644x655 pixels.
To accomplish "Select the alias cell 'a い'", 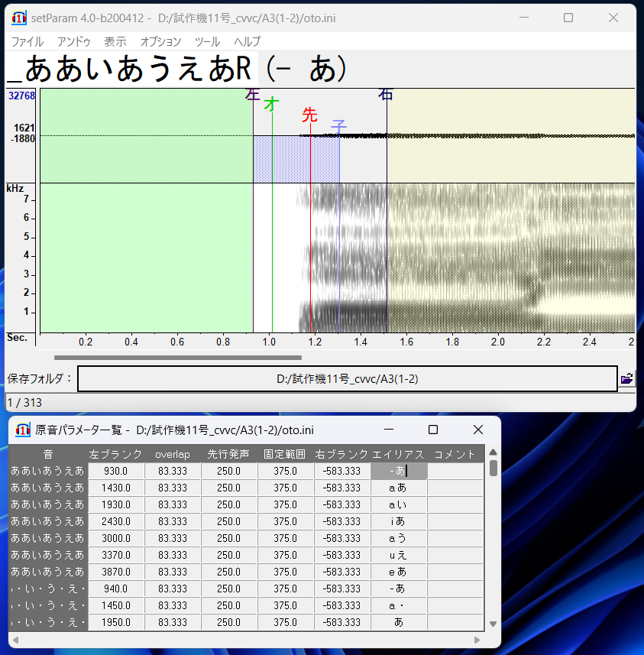I will point(399,504).
